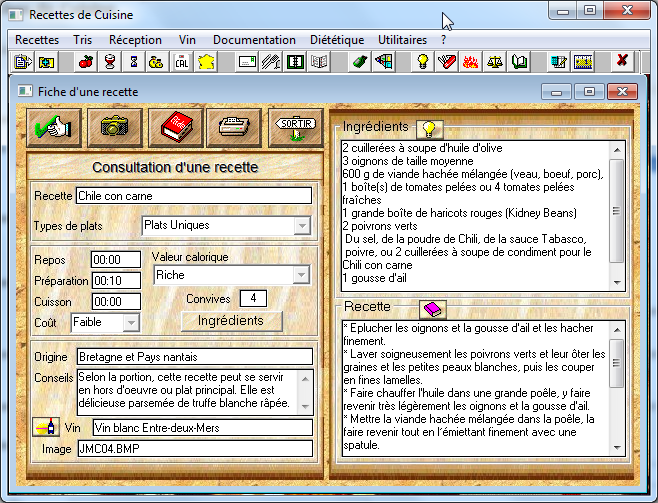Click the red flames toolbar icon
The image size is (658, 503).
pyautogui.click(x=470, y=62)
